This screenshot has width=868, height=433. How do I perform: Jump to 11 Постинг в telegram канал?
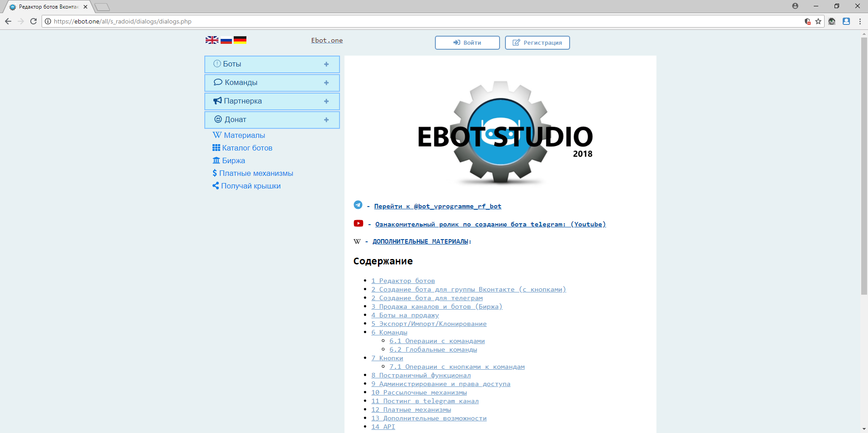click(425, 401)
